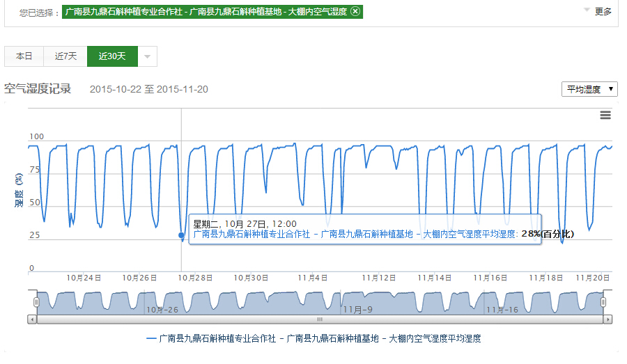Open the chart hamburger export menu
Image resolution: width=627 pixels, height=364 pixels.
[x=605, y=115]
